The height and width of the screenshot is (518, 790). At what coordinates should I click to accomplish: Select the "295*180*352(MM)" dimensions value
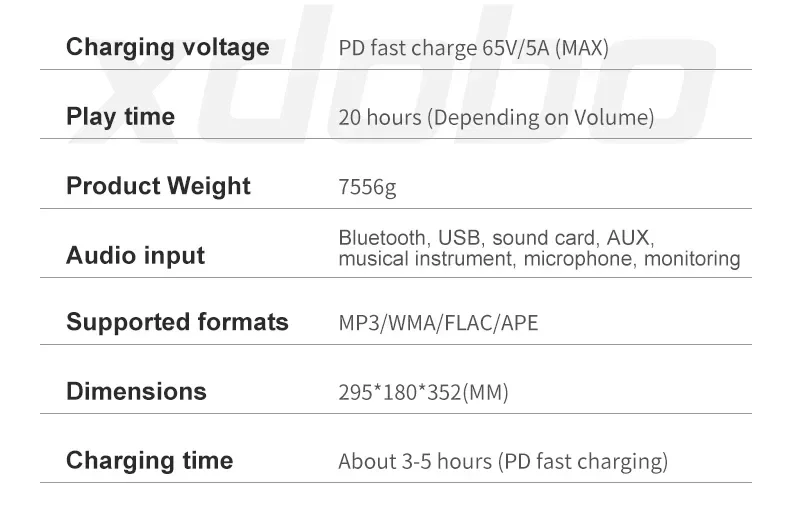coord(423,392)
